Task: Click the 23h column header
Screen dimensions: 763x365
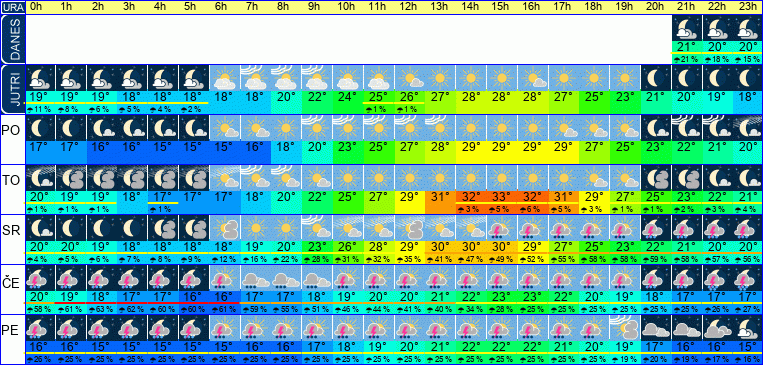Action: point(747,7)
